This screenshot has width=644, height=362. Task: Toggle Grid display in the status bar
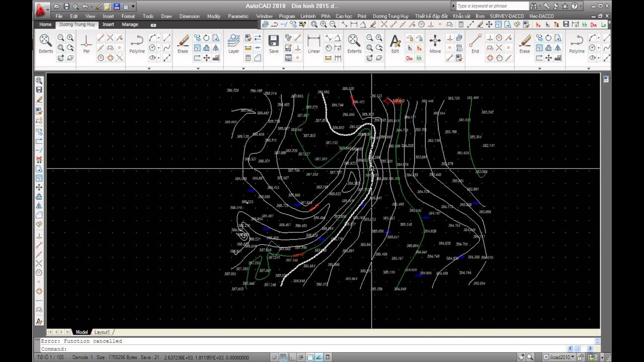(283, 357)
